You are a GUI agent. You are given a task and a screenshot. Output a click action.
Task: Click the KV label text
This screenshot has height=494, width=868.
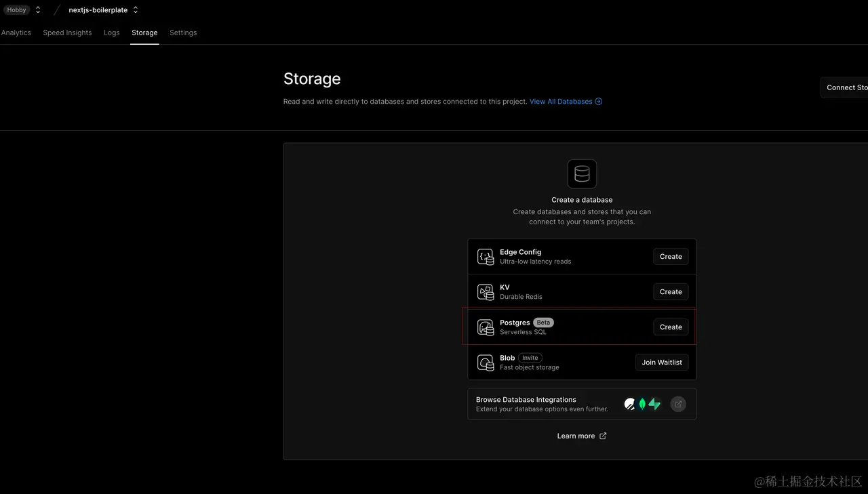pos(505,287)
